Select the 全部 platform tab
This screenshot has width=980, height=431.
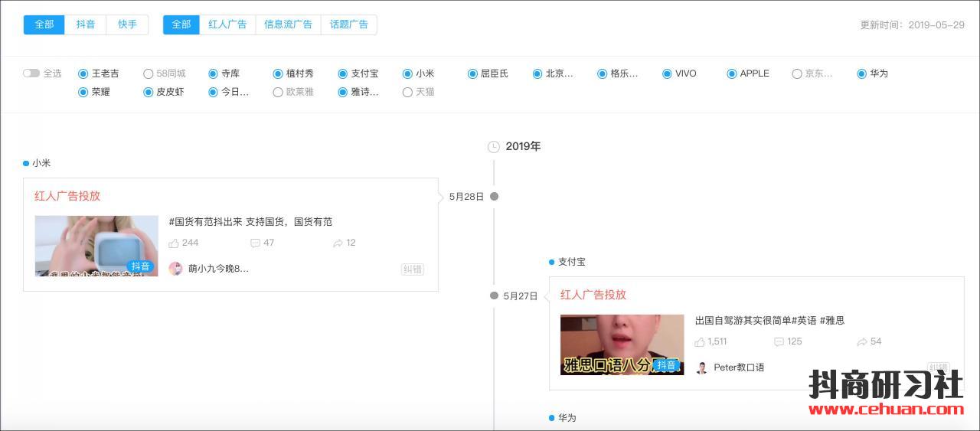[x=44, y=24]
